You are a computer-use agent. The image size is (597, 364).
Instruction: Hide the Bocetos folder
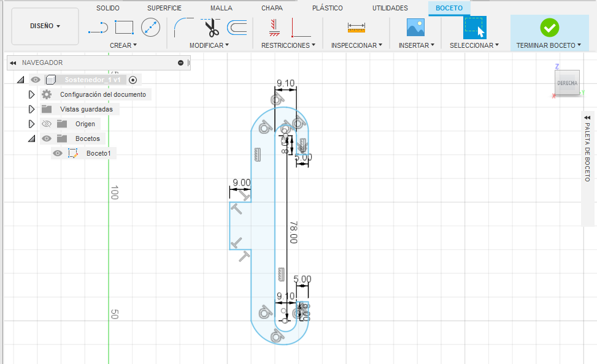[x=47, y=138]
